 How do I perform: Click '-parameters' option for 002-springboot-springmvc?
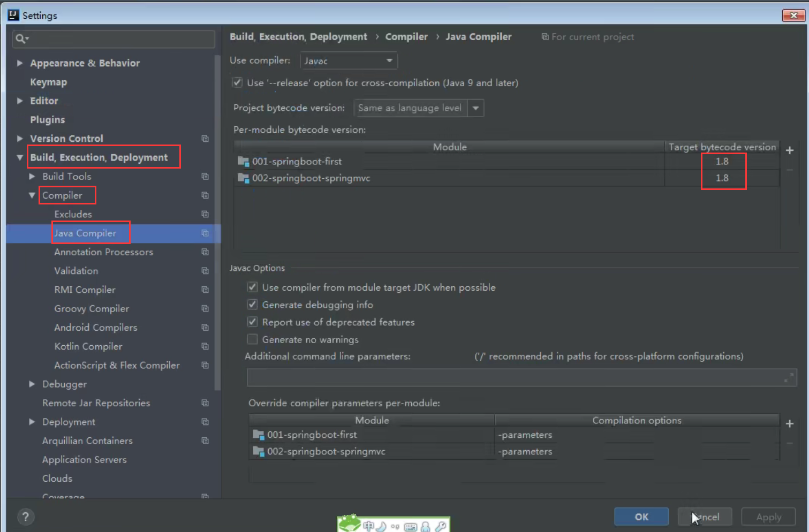click(x=525, y=451)
